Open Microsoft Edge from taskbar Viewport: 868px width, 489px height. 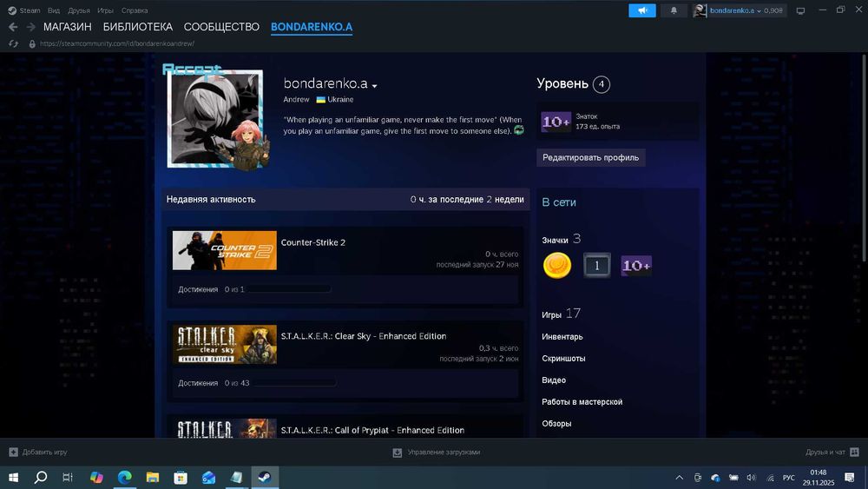(124, 478)
